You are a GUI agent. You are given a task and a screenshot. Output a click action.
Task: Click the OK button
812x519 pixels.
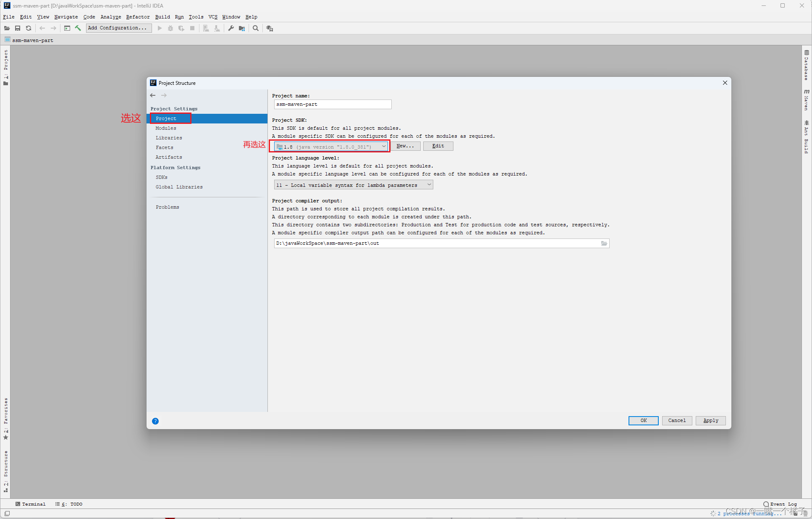pos(643,421)
